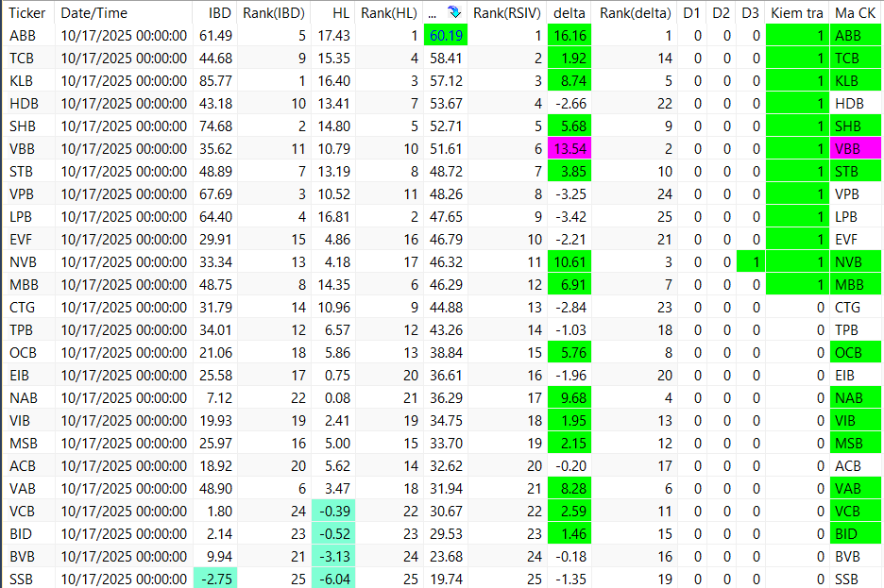Click the Kiem tra value in the EIB row
This screenshot has width=884, height=588.
point(821,375)
